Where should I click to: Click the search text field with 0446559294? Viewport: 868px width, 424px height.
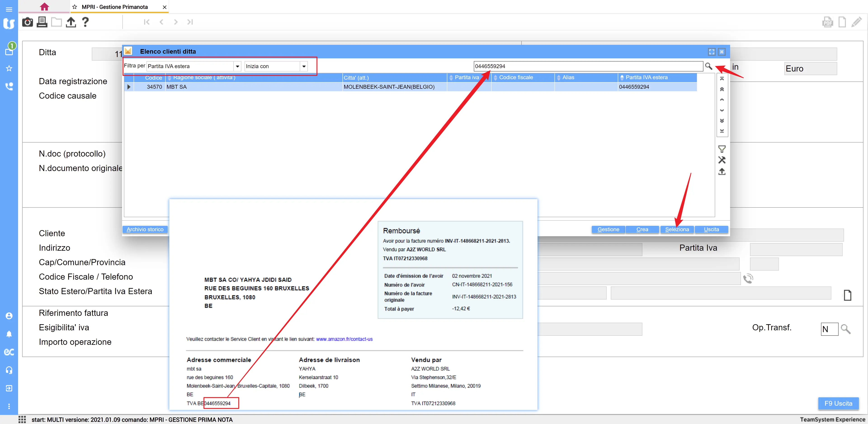(x=588, y=67)
